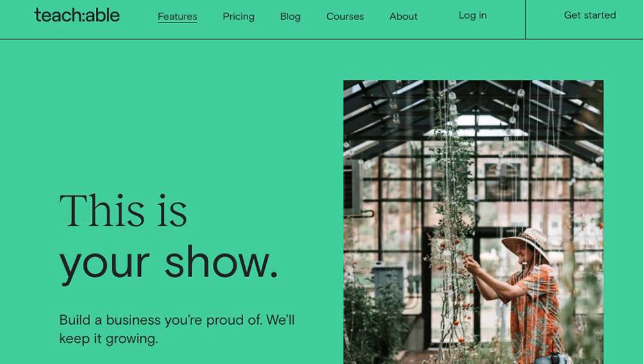Click the greenhouse hero photo
The width and height of the screenshot is (643, 364).
(473, 222)
